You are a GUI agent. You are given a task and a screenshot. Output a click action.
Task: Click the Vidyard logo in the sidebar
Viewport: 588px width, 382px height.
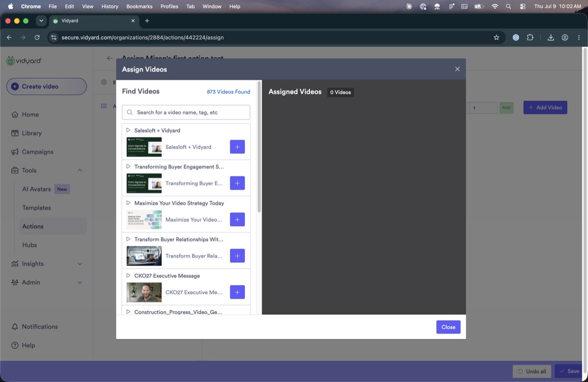point(24,61)
